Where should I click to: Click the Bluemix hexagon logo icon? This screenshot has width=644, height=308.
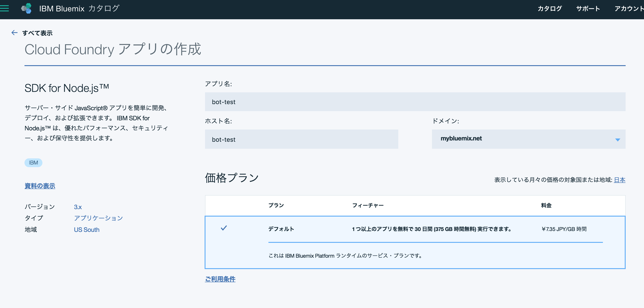click(x=26, y=8)
